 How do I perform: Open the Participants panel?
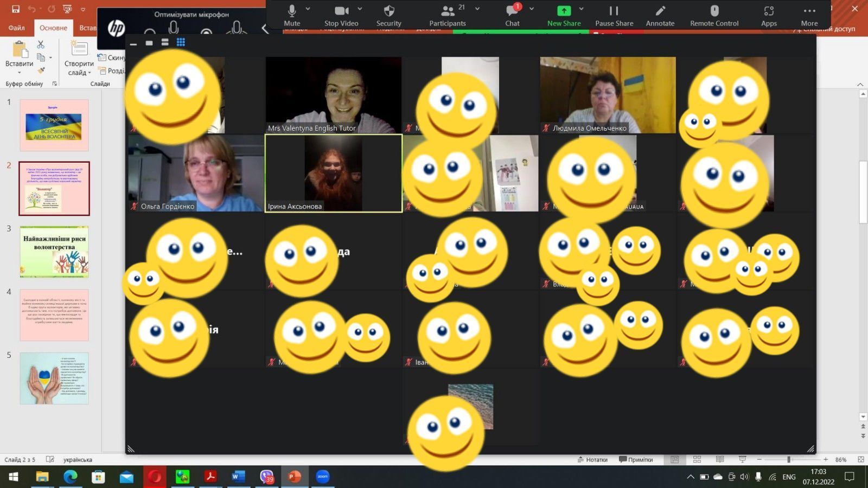coord(447,15)
